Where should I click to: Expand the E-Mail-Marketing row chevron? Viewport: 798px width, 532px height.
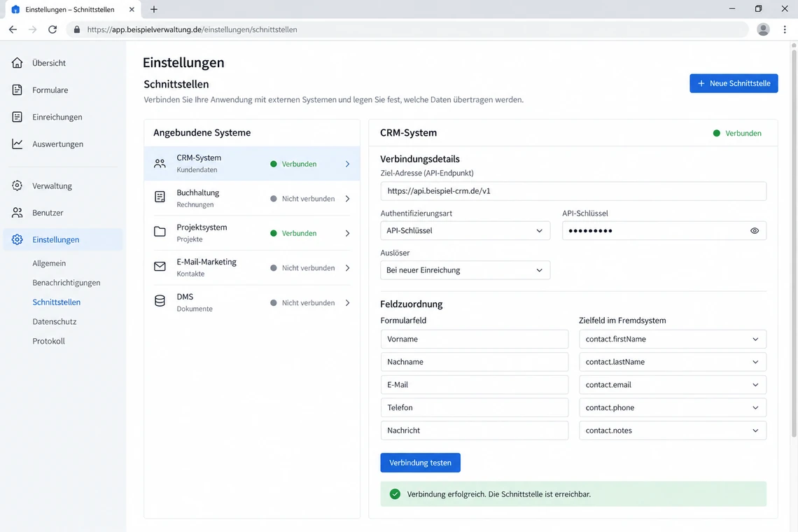[x=348, y=268]
